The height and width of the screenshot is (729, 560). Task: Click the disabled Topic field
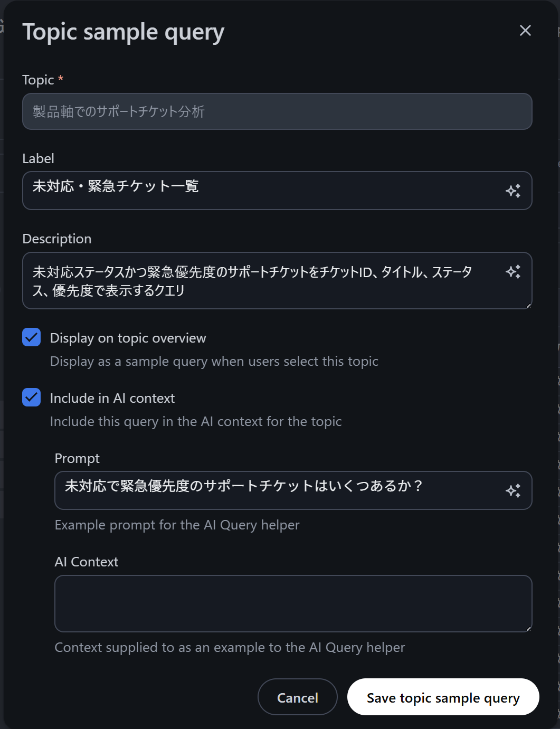[277, 111]
